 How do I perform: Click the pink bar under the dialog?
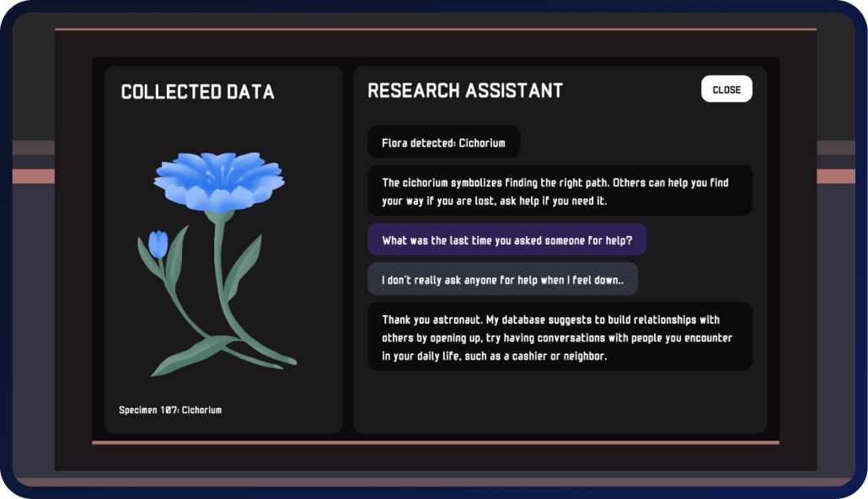click(x=435, y=443)
